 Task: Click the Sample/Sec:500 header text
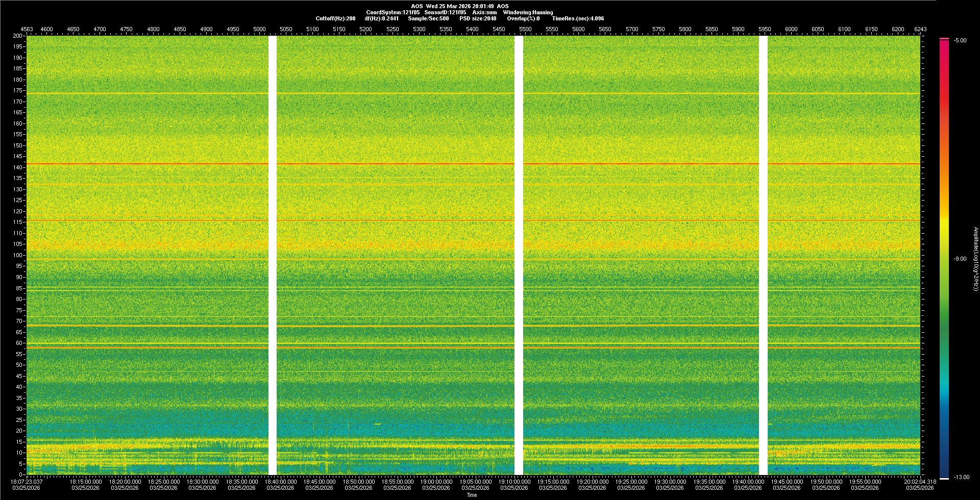[x=428, y=18]
